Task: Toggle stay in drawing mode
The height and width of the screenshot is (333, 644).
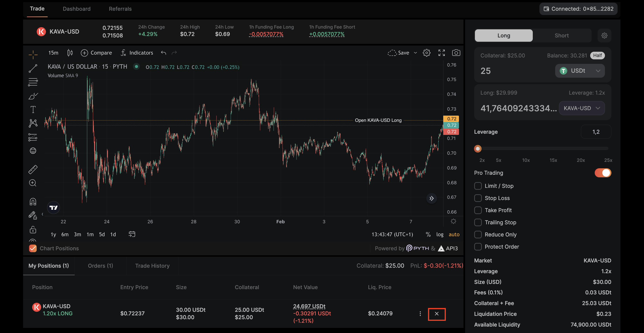Action: 33,215
